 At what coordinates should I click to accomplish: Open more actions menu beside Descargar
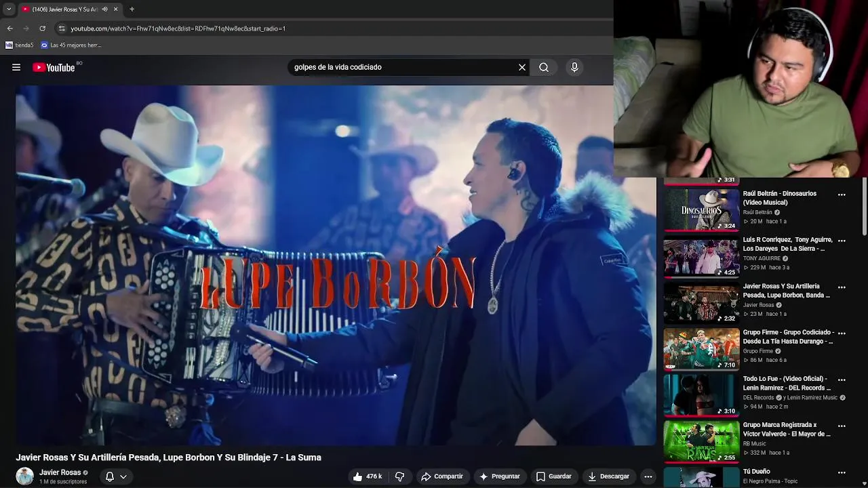(648, 476)
